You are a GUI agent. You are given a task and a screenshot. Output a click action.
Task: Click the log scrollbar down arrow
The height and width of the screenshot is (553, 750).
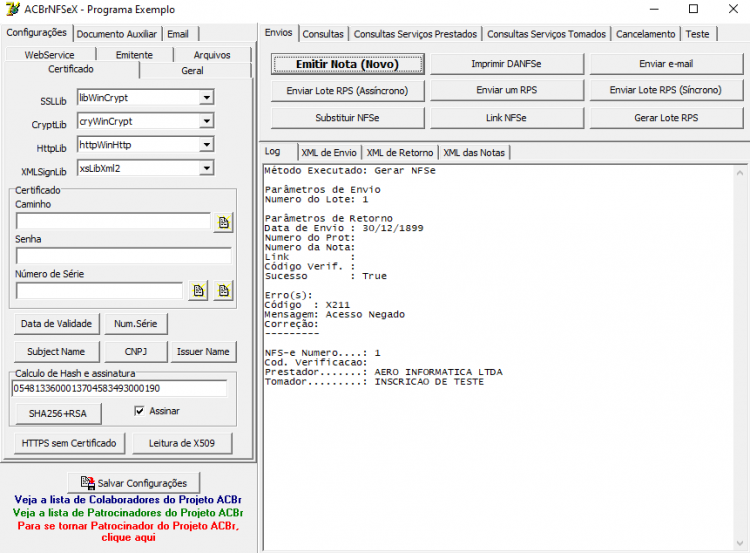[x=740, y=543]
